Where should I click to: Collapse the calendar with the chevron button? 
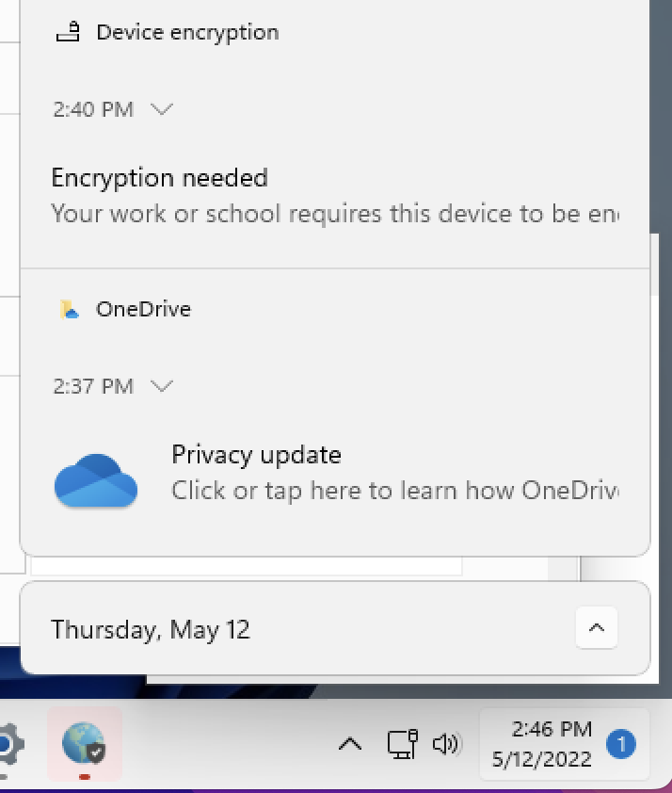[597, 627]
